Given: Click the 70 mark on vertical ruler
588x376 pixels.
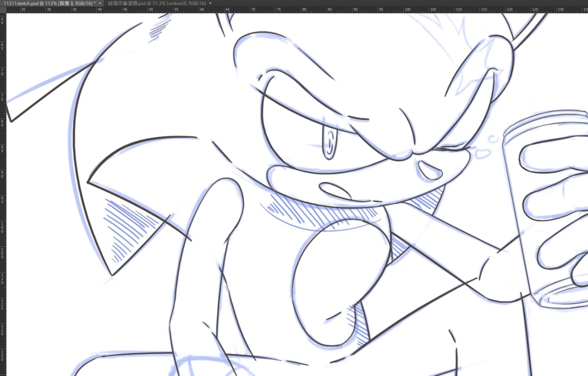Looking at the screenshot, I should tap(3, 71).
